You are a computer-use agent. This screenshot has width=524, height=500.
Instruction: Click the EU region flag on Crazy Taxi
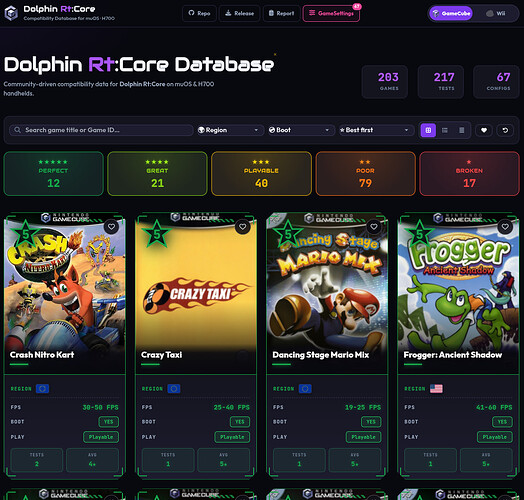coord(174,389)
